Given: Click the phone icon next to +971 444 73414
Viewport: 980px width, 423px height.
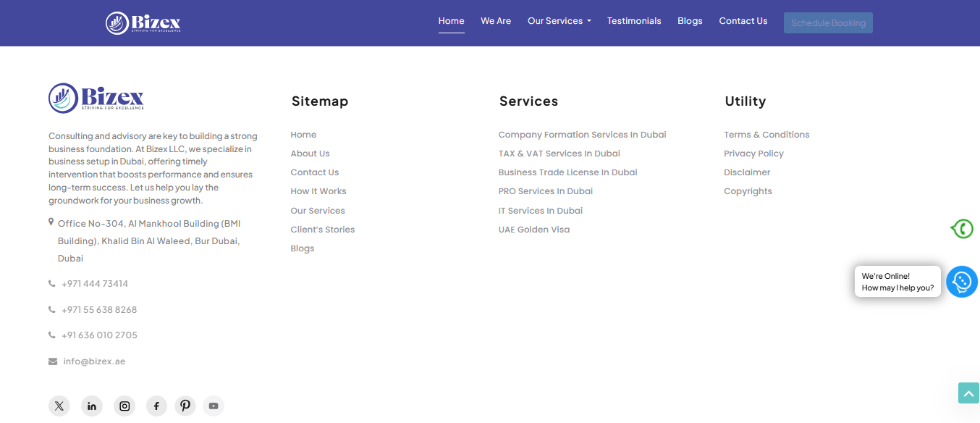Looking at the screenshot, I should click(52, 284).
